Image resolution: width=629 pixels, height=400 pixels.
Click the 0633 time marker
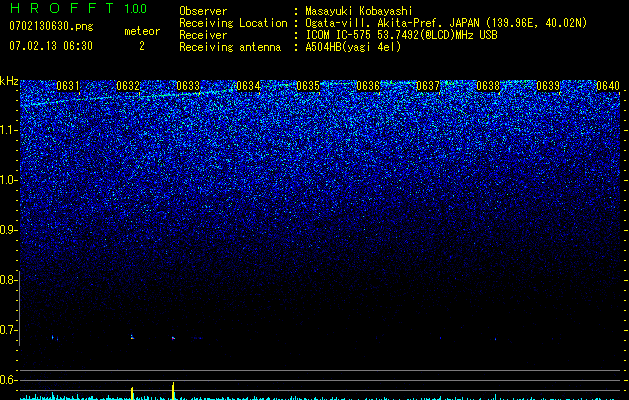188,86
